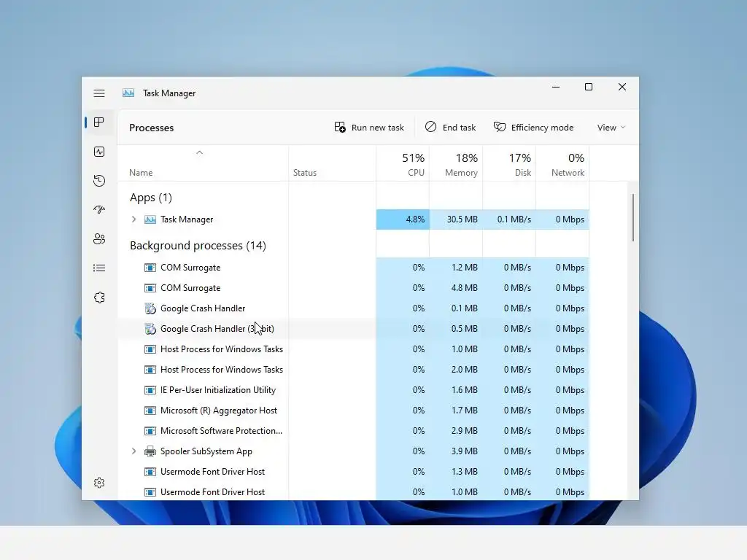The image size is (747, 560).
Task: Open the hamburger navigation menu
Action: pyautogui.click(x=99, y=93)
